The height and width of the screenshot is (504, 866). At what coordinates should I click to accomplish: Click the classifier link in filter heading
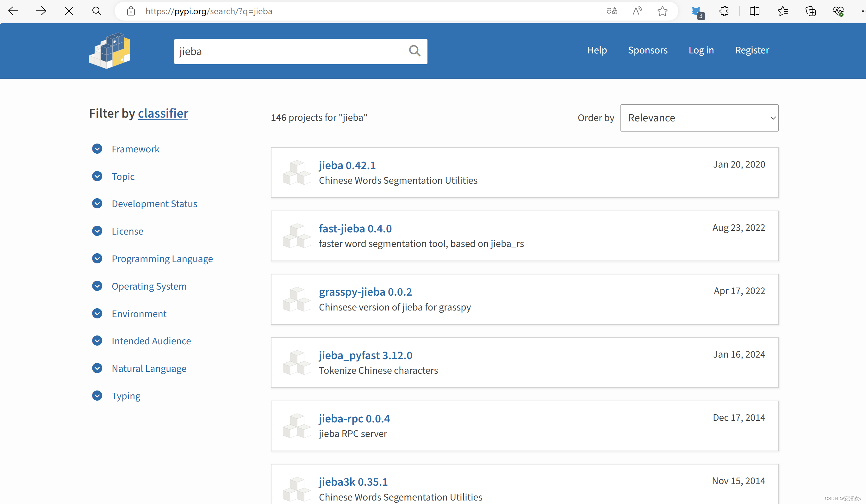tap(163, 113)
